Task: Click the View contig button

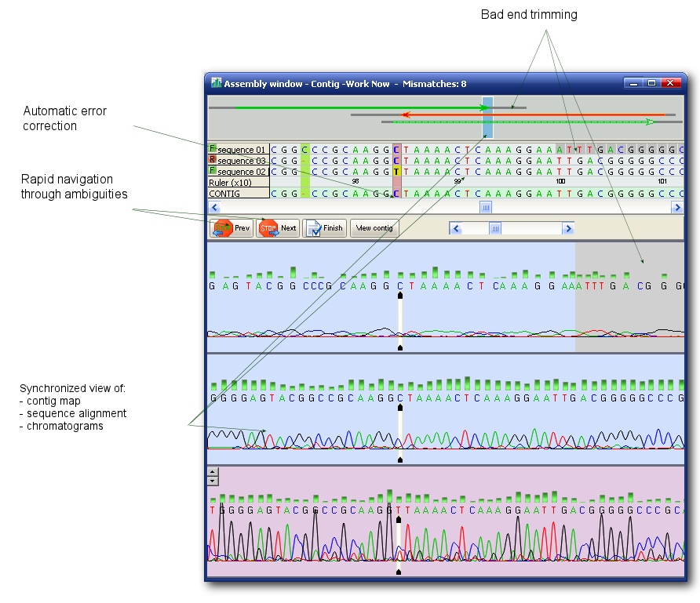Action: pos(374,228)
